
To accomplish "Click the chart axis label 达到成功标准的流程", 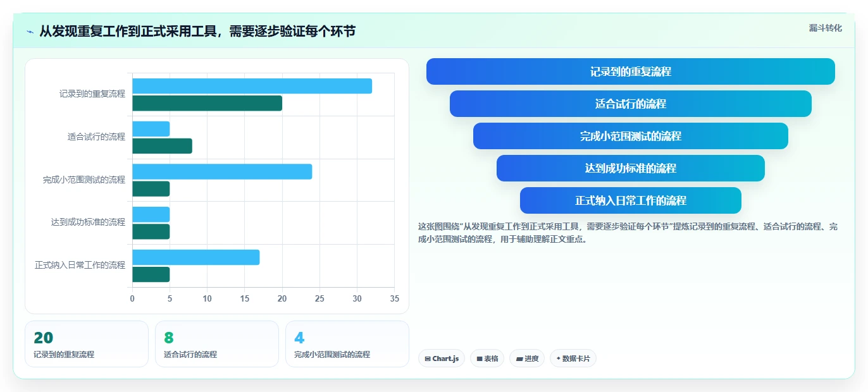I will [x=89, y=222].
